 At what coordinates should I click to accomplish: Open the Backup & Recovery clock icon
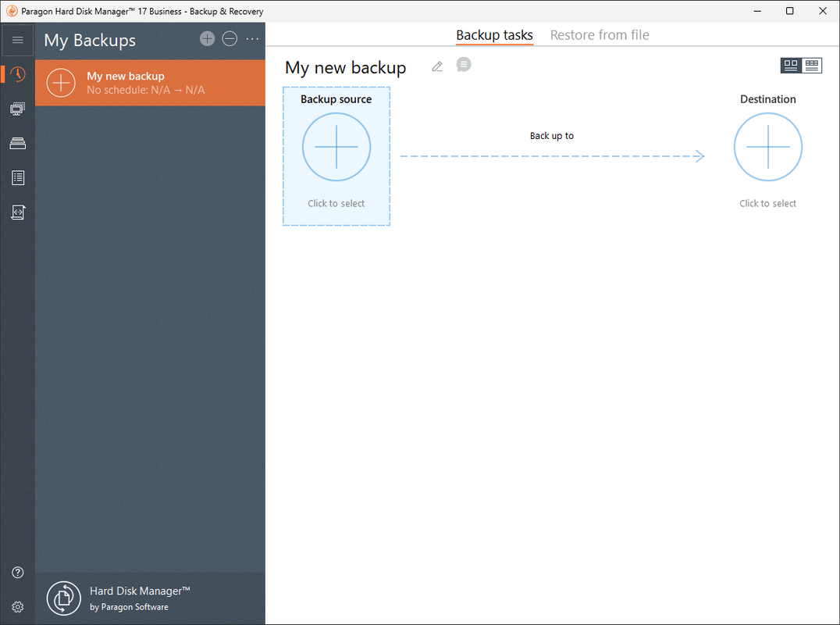[x=18, y=74]
